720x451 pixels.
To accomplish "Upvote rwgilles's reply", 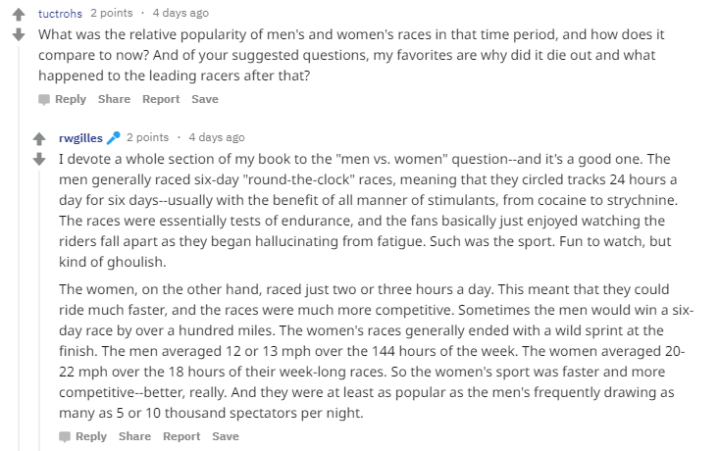I will point(38,139).
